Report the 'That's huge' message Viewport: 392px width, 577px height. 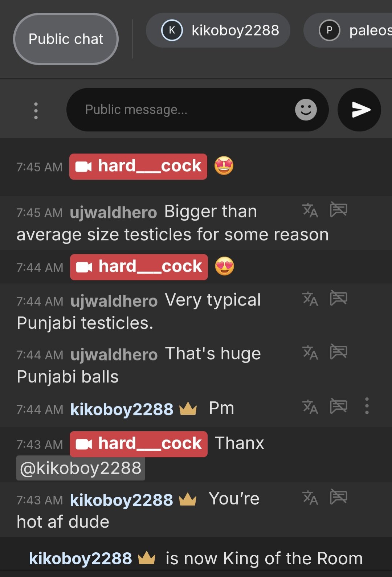pyautogui.click(x=339, y=352)
